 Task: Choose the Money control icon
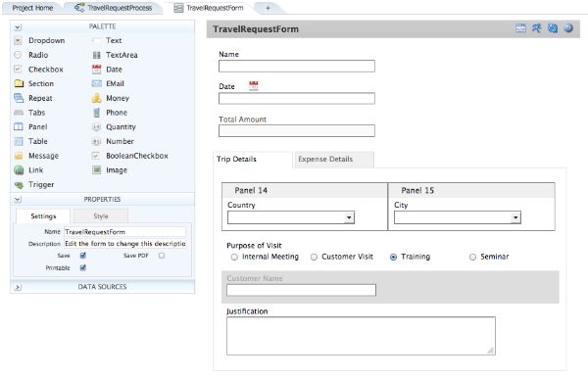tap(96, 98)
